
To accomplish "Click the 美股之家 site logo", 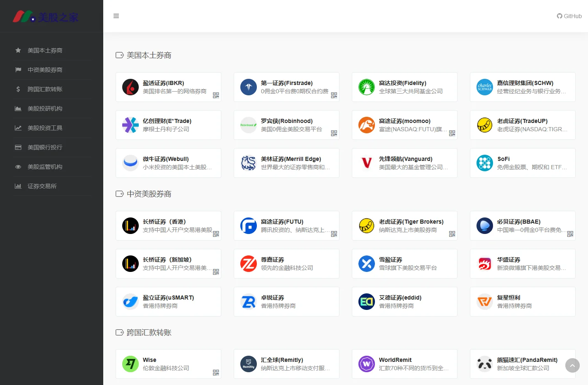I will pyautogui.click(x=45, y=17).
